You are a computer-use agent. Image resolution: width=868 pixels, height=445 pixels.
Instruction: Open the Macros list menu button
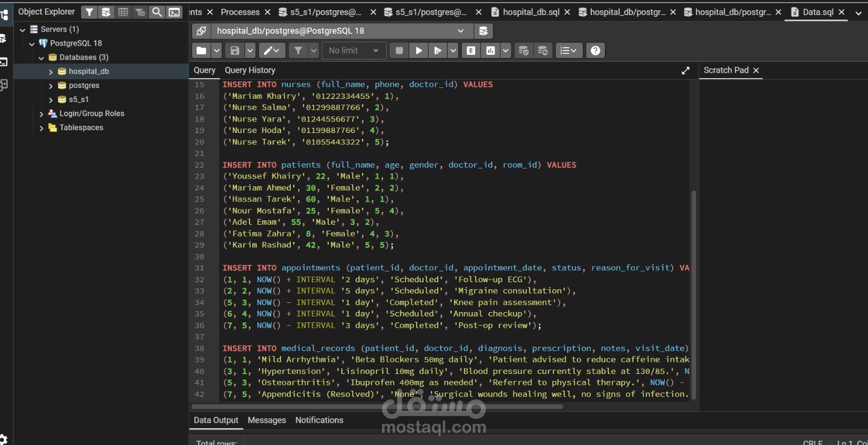coord(569,50)
